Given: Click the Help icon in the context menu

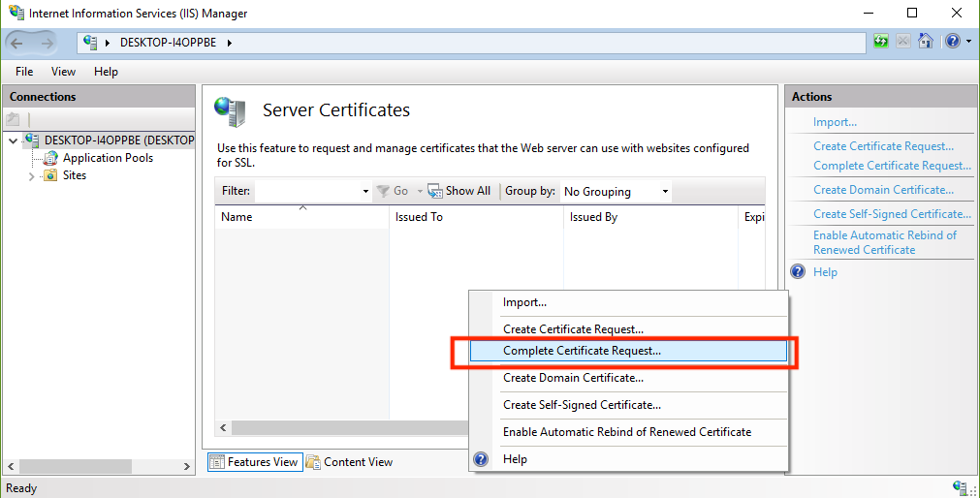Looking at the screenshot, I should [x=481, y=458].
